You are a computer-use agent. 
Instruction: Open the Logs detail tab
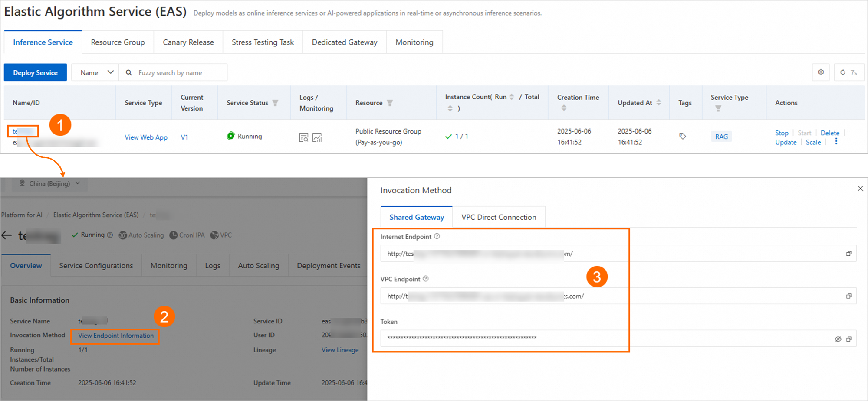pos(213,266)
